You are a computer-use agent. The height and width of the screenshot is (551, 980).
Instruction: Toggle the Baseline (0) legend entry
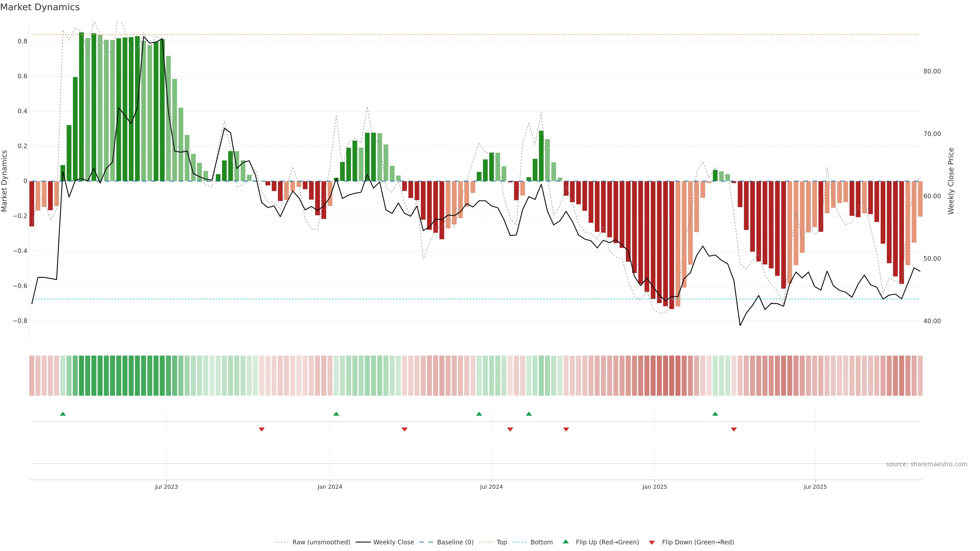pyautogui.click(x=455, y=542)
